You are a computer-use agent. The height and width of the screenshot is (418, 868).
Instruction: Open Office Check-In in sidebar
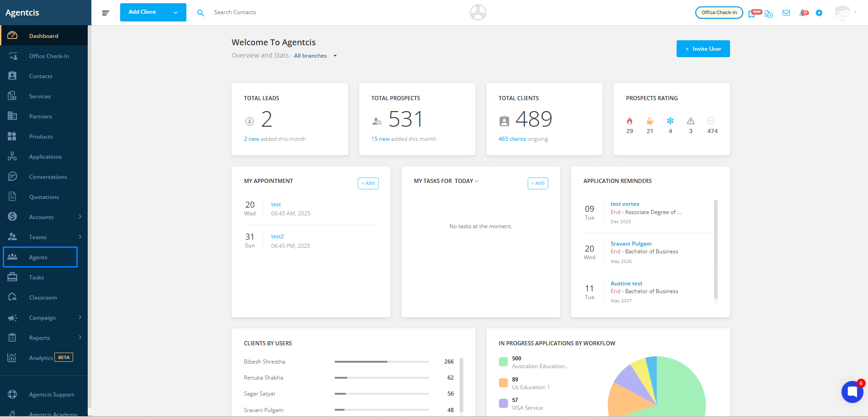pyautogui.click(x=44, y=56)
